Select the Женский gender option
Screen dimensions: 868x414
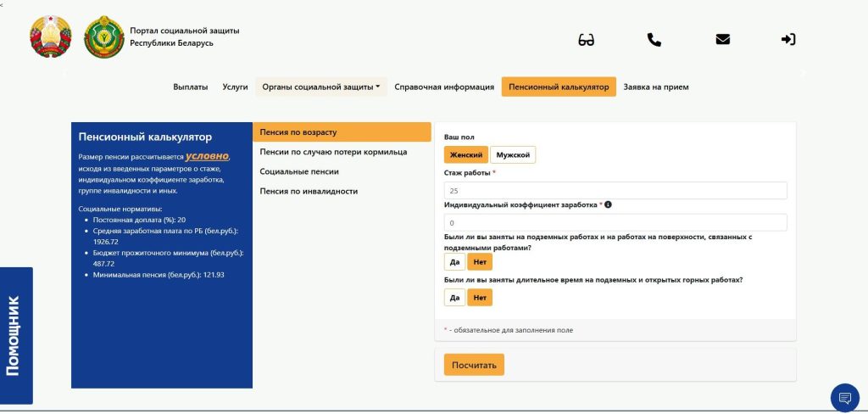(465, 155)
